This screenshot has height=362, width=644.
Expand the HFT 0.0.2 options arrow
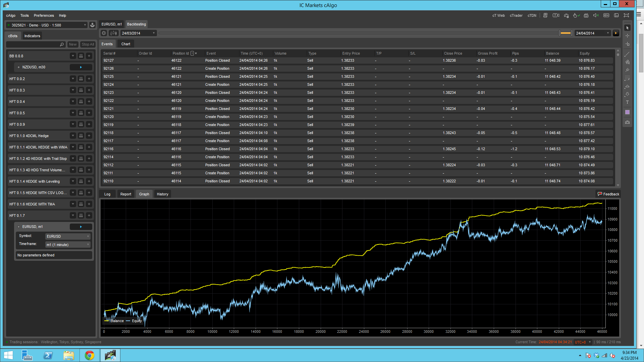point(73,79)
